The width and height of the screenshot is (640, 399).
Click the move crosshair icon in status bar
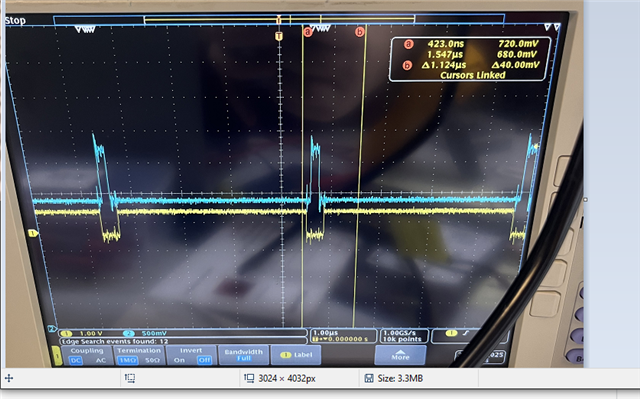9,379
